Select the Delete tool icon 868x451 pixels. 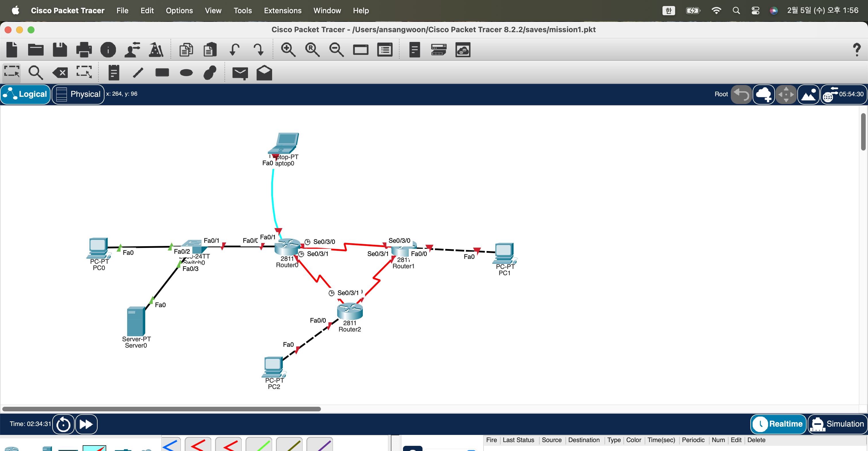point(60,72)
